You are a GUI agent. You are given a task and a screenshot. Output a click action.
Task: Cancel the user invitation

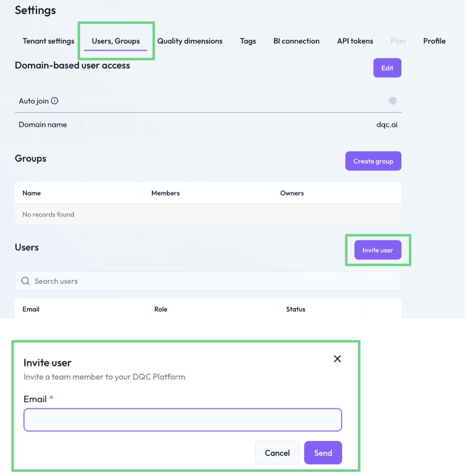(277, 453)
